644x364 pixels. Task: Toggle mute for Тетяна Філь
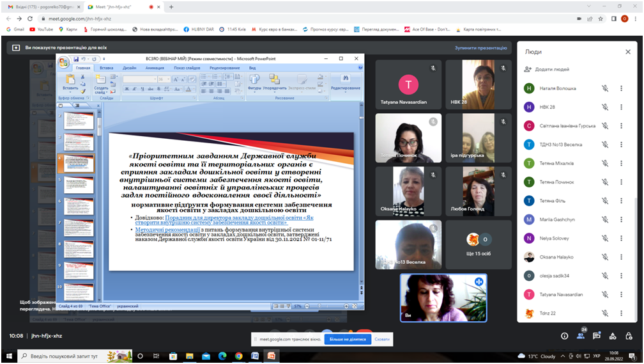click(605, 201)
